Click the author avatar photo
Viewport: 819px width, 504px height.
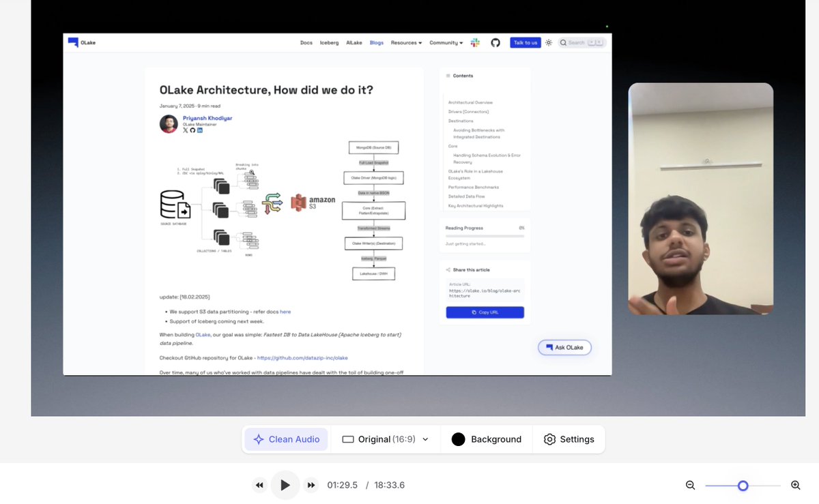[169, 123]
